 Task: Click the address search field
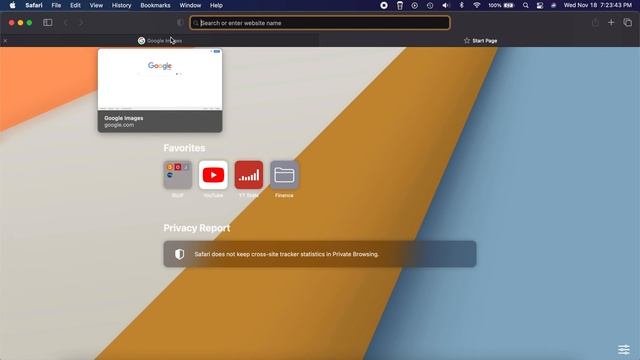click(320, 23)
